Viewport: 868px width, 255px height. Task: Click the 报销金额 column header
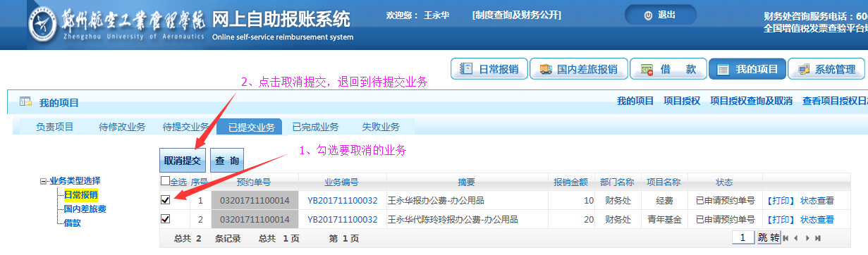570,182
